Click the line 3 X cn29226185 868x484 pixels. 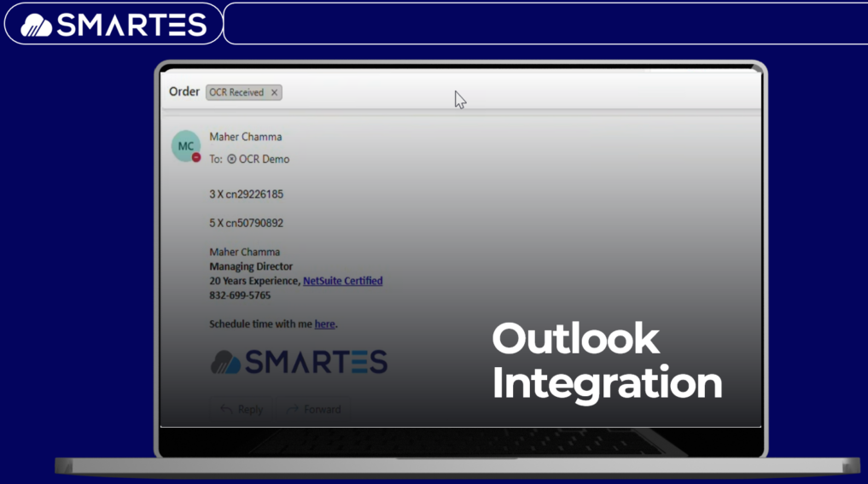pos(246,194)
